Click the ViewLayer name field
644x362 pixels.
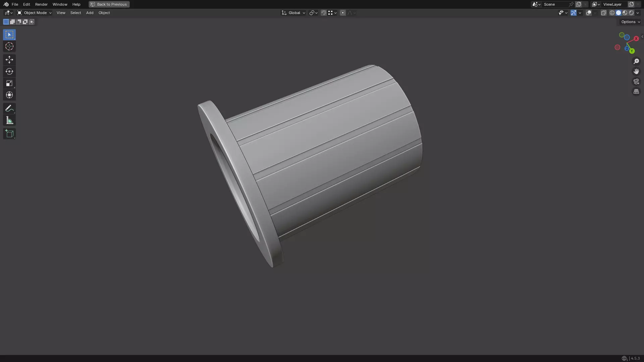click(x=614, y=4)
